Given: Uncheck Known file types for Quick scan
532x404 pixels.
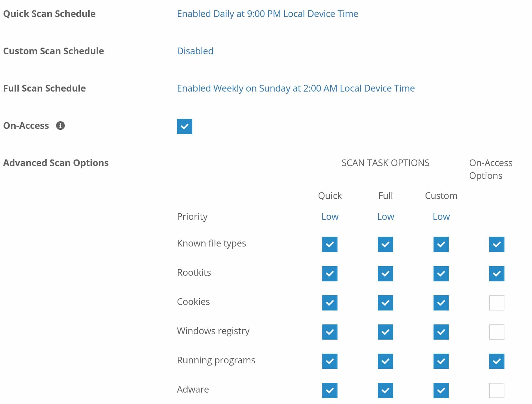Looking at the screenshot, I should (329, 244).
